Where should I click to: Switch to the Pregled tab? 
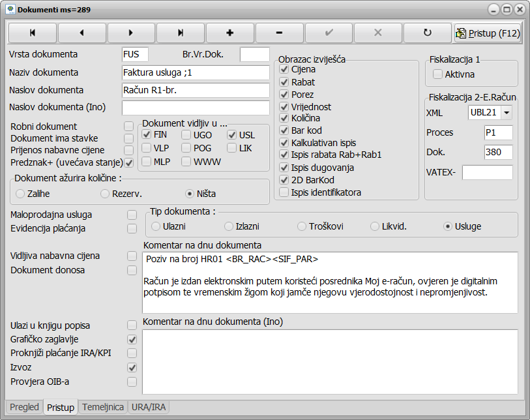[24, 407]
